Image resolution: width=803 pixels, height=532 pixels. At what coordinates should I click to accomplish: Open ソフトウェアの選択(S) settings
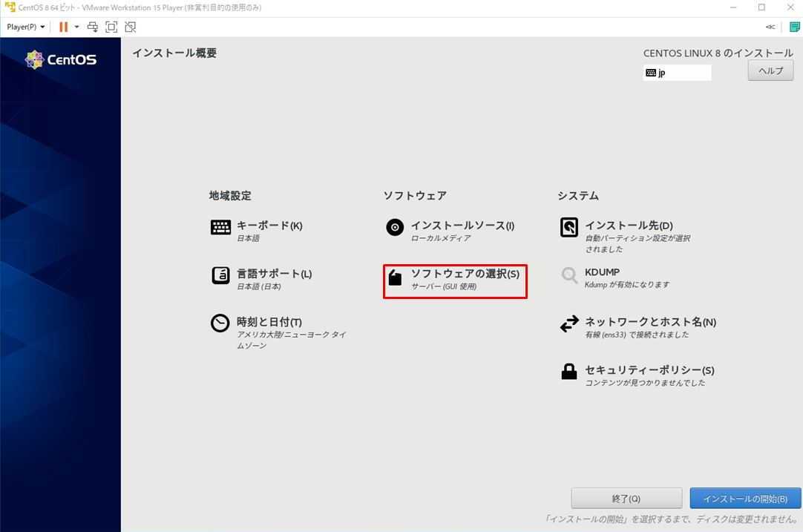tap(465, 274)
